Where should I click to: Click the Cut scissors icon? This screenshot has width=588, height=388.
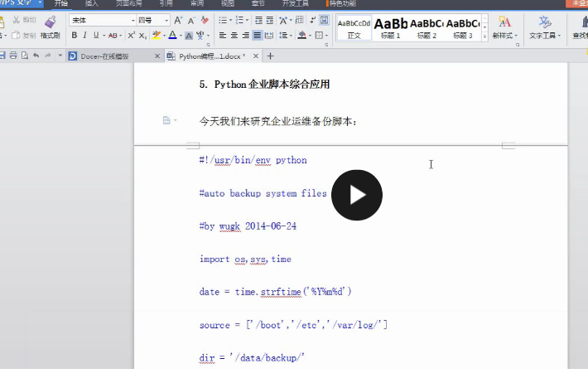click(x=16, y=20)
